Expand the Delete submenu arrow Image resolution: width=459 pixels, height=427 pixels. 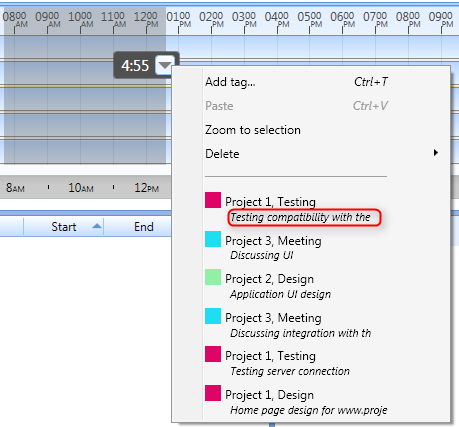tap(435, 153)
